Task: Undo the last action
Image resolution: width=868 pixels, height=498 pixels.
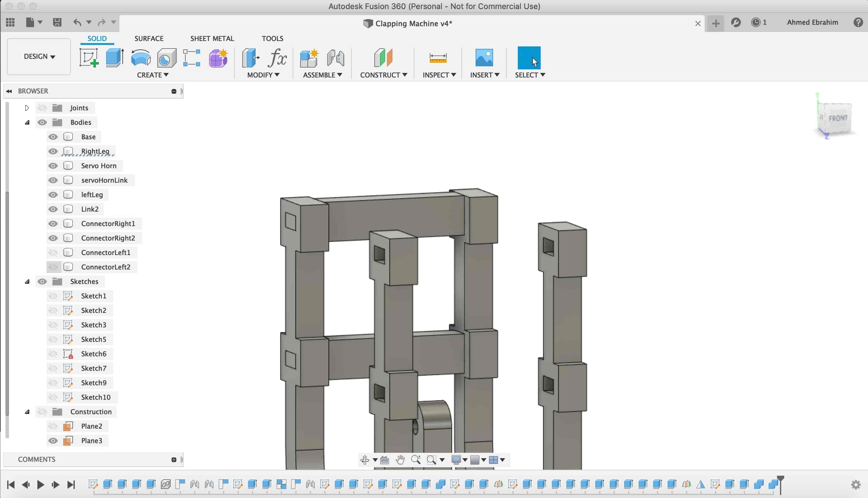Action: pyautogui.click(x=77, y=23)
